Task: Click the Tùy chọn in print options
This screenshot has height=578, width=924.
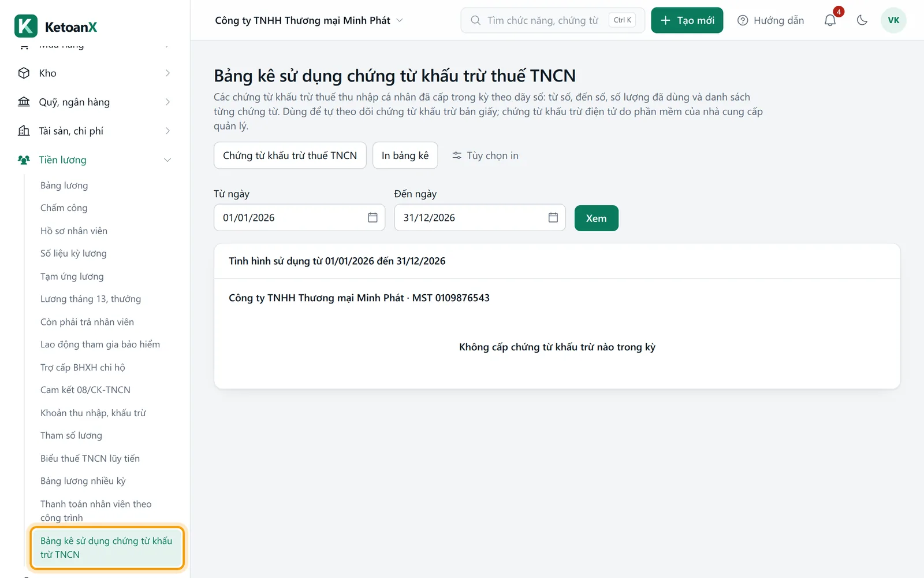Action: (x=486, y=155)
